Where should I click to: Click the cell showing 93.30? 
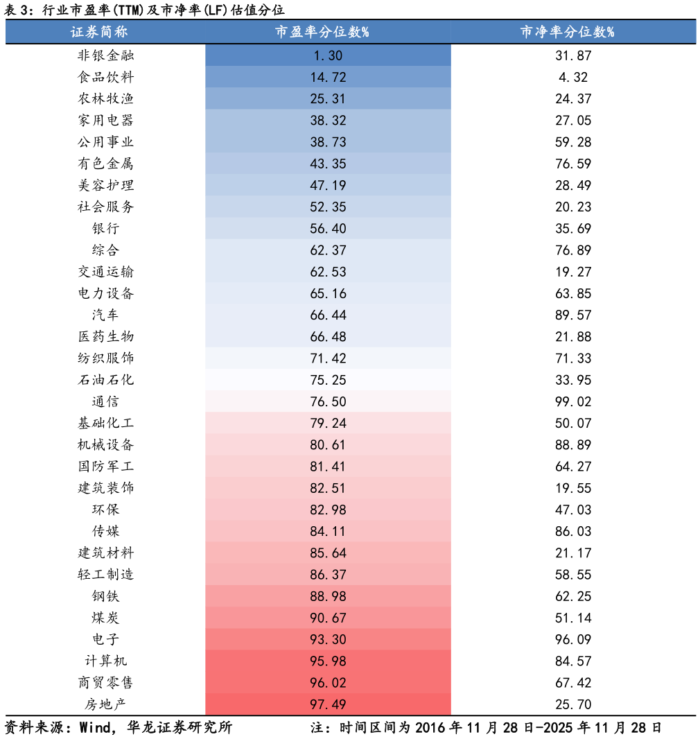click(328, 640)
